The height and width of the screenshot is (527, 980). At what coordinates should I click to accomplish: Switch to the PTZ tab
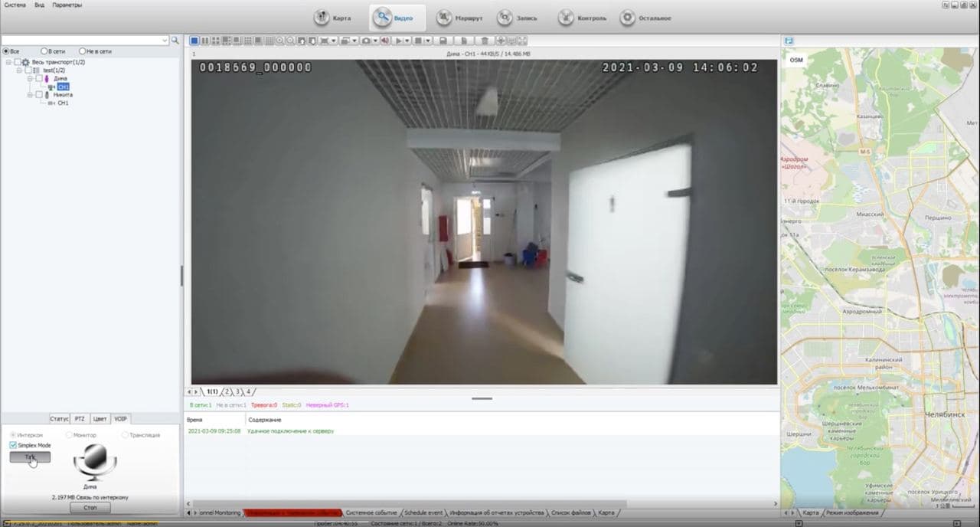pyautogui.click(x=80, y=419)
